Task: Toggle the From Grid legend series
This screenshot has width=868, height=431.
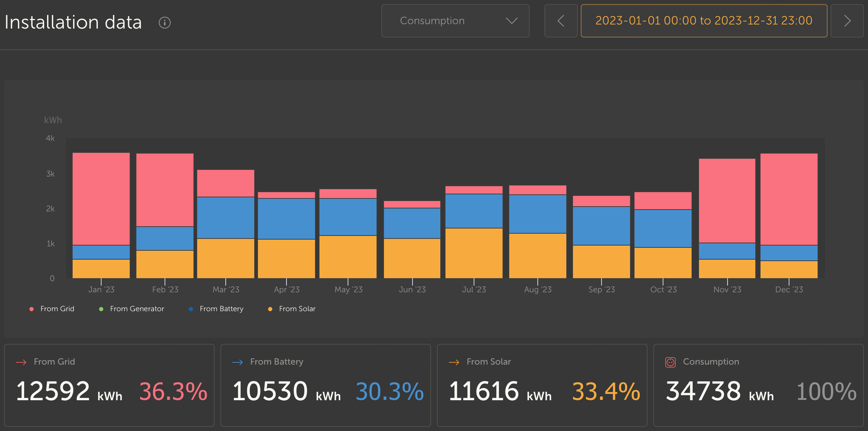Action: [52, 309]
